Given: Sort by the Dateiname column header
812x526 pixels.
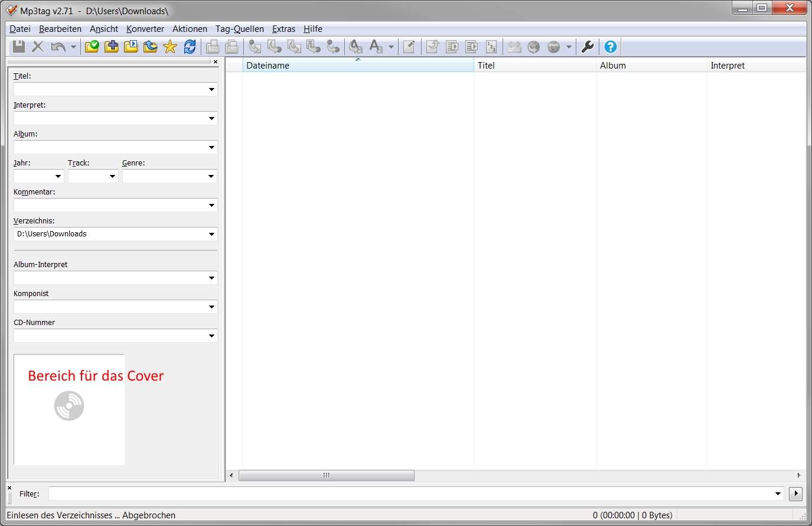Looking at the screenshot, I should coord(357,66).
